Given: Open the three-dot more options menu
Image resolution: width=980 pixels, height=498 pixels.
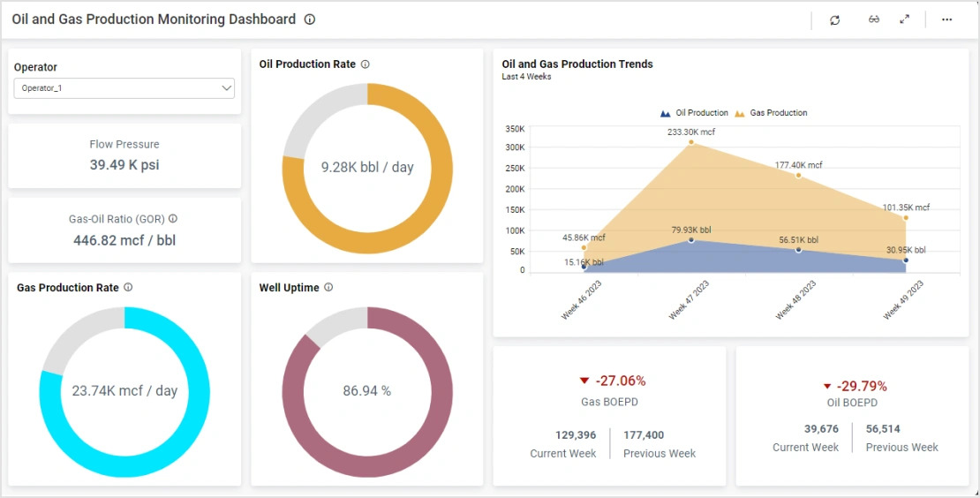Looking at the screenshot, I should pyautogui.click(x=946, y=20).
